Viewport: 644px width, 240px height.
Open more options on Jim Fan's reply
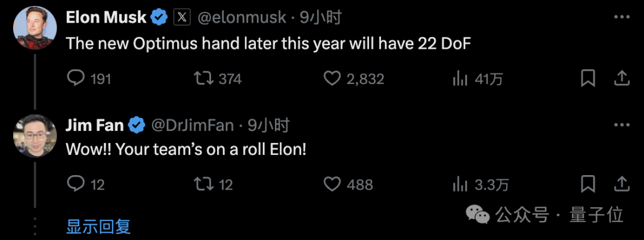(621, 125)
